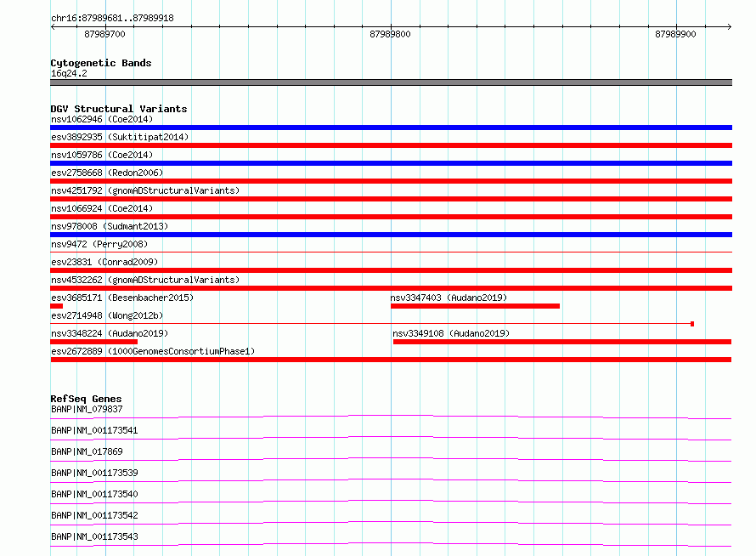This screenshot has height=556, width=756.
Task: Click the gray 16q24.2 cytogenetic band bar
Action: tap(391, 82)
